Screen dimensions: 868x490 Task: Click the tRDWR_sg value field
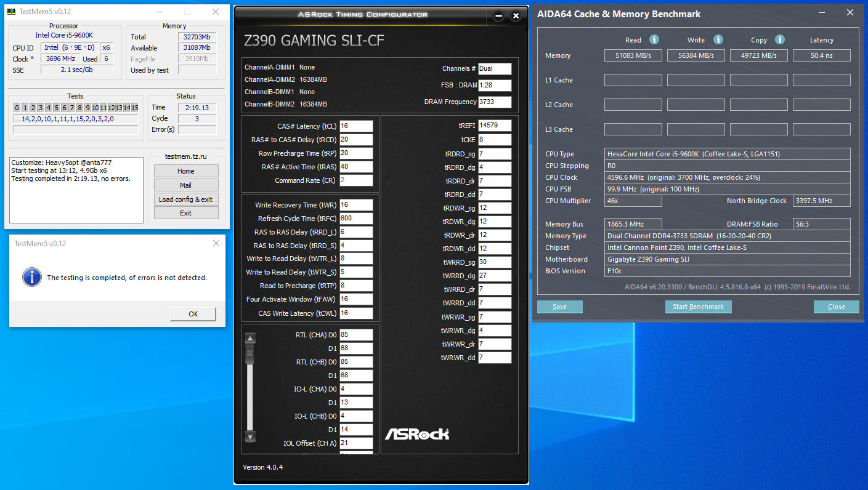495,208
